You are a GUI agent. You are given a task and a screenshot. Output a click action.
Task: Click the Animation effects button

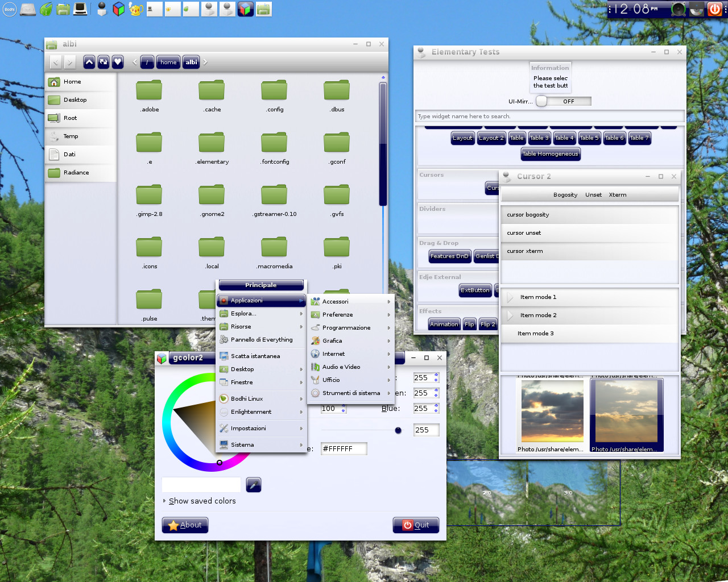click(x=444, y=325)
